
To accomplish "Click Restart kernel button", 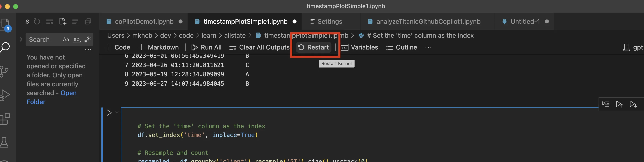I will (313, 47).
